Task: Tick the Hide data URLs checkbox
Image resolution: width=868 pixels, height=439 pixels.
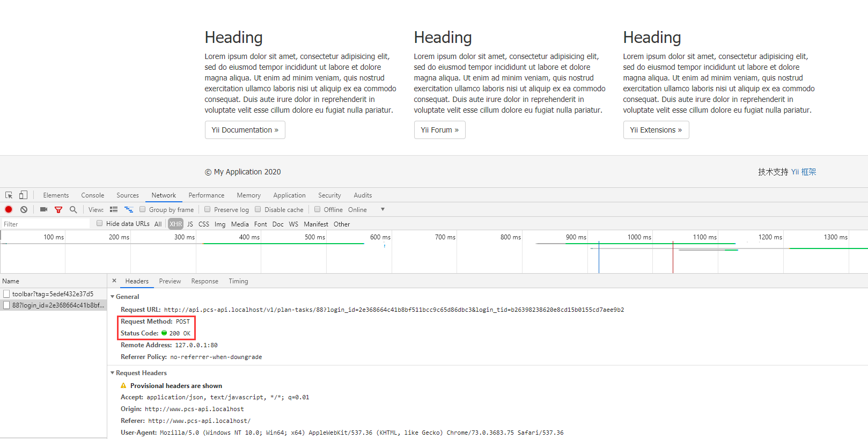Action: tap(100, 224)
